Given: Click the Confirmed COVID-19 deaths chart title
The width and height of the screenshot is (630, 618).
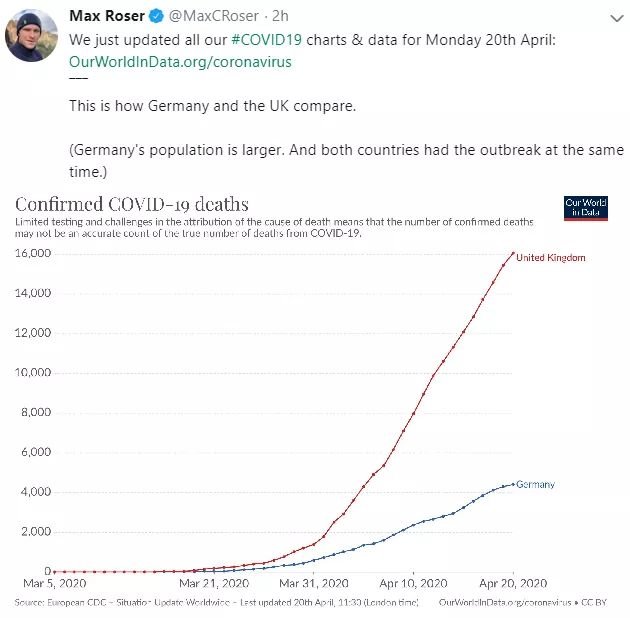Looking at the screenshot, I should [x=132, y=204].
